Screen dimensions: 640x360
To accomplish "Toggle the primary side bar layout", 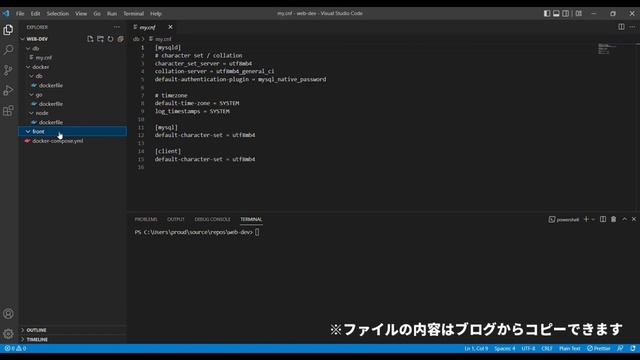I will click(547, 13).
